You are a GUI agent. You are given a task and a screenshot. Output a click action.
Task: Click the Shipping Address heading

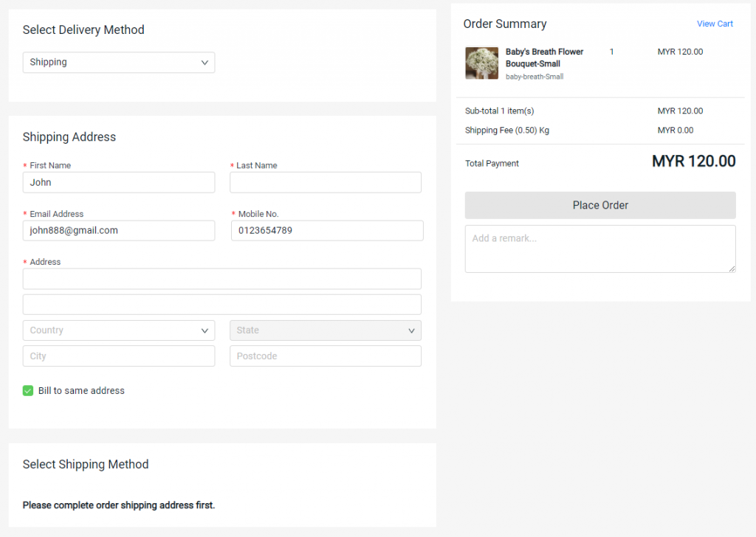[69, 137]
